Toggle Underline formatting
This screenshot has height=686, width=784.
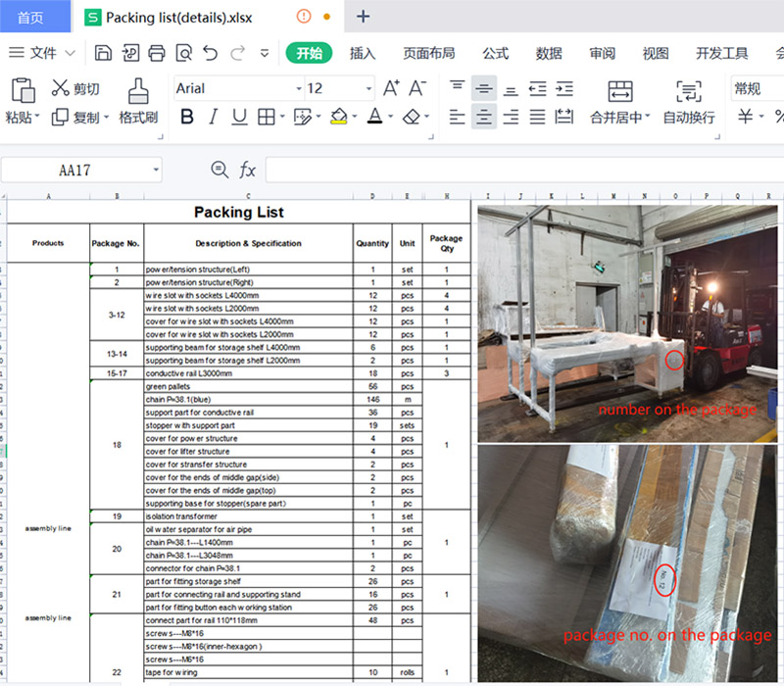239,118
